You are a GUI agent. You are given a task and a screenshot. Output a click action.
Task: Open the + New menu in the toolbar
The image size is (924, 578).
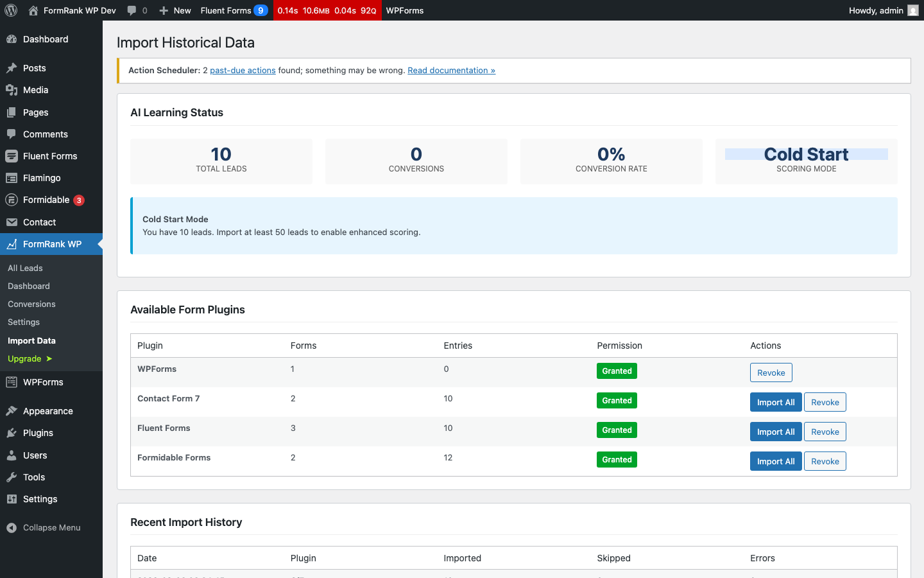click(175, 10)
